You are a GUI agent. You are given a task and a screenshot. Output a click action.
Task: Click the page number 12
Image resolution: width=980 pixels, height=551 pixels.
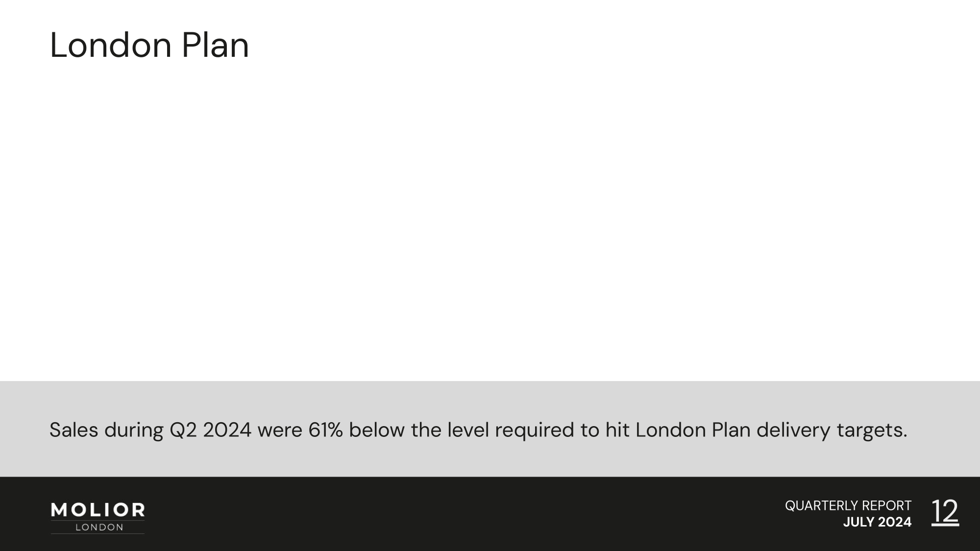(x=945, y=511)
